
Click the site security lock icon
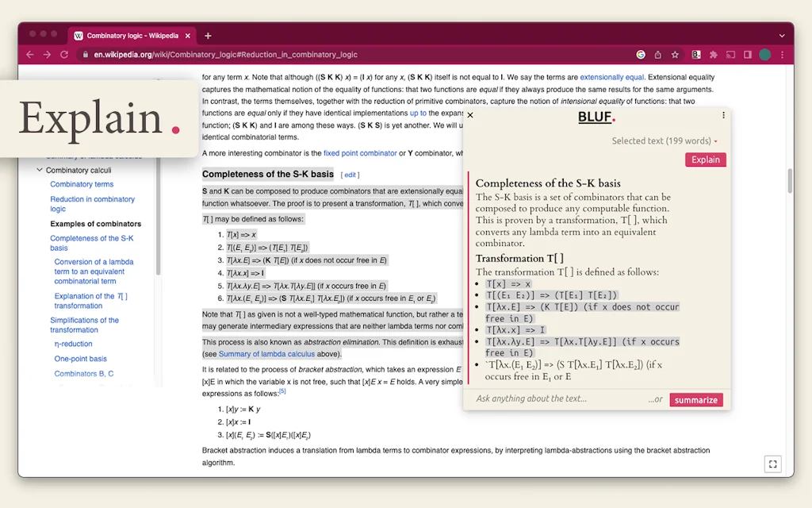pyautogui.click(x=84, y=55)
